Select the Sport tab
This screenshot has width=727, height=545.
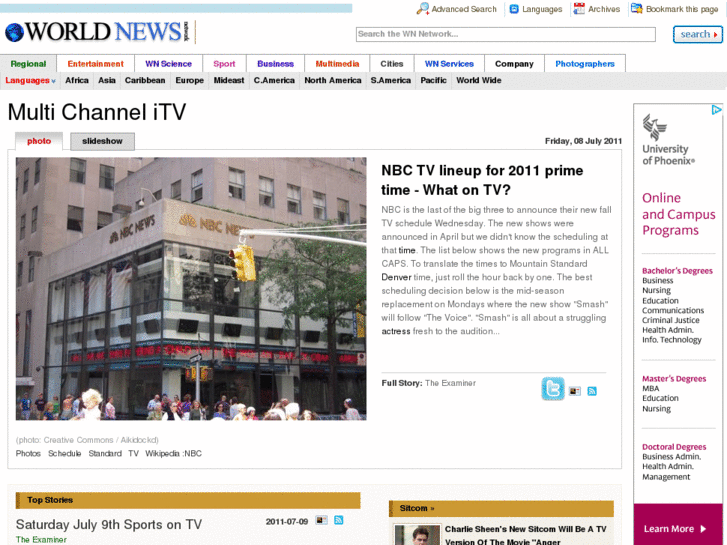pyautogui.click(x=224, y=64)
